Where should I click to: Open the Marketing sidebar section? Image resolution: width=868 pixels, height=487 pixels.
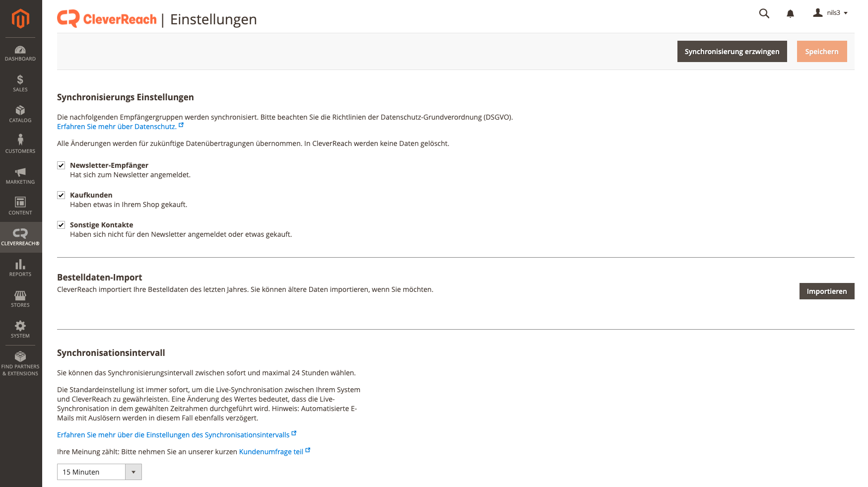tap(20, 176)
